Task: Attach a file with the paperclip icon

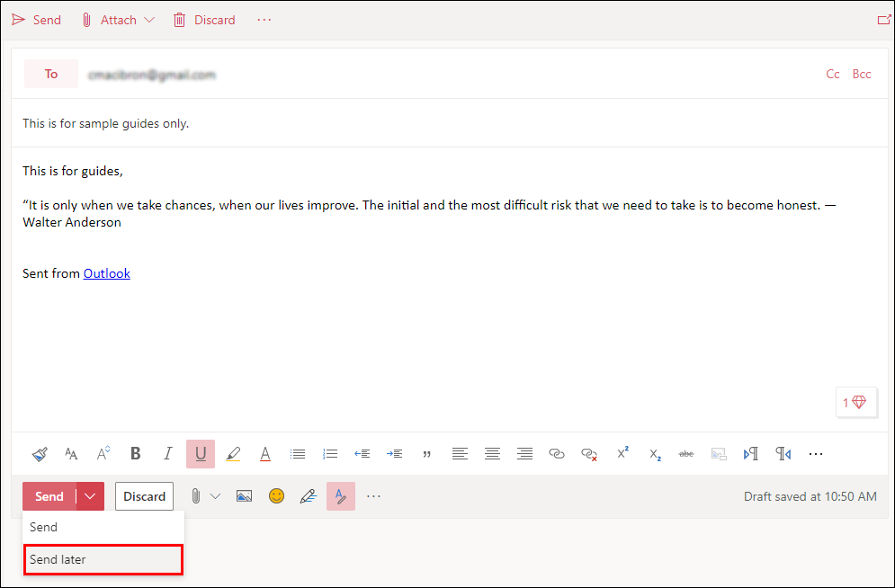Action: [x=196, y=496]
